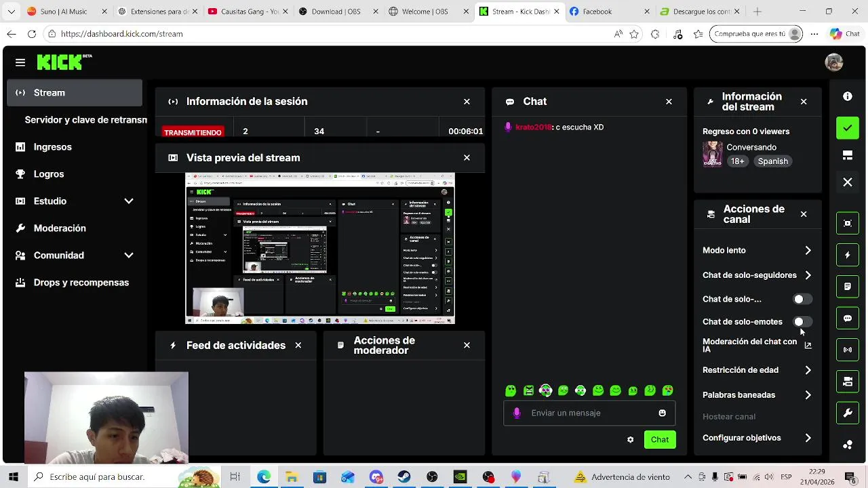Toggle the Chat de solo-emotes switch
The height and width of the screenshot is (488, 868).
tap(802, 322)
